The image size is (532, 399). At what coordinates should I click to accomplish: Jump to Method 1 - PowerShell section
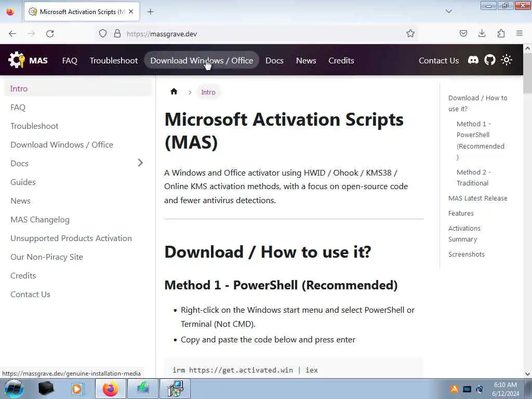(481, 140)
